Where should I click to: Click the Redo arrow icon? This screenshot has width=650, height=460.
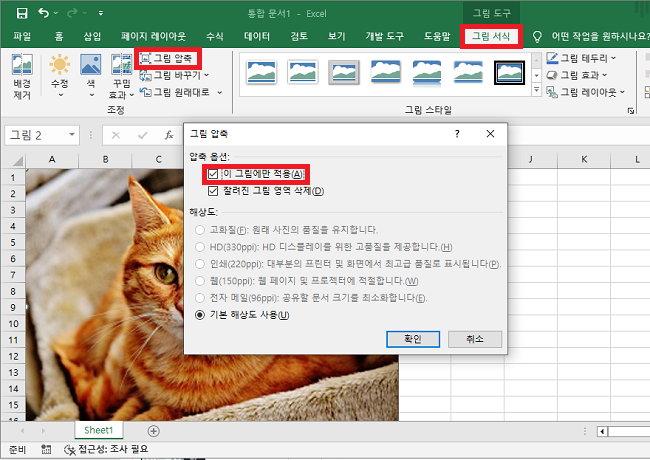pyautogui.click(x=72, y=13)
